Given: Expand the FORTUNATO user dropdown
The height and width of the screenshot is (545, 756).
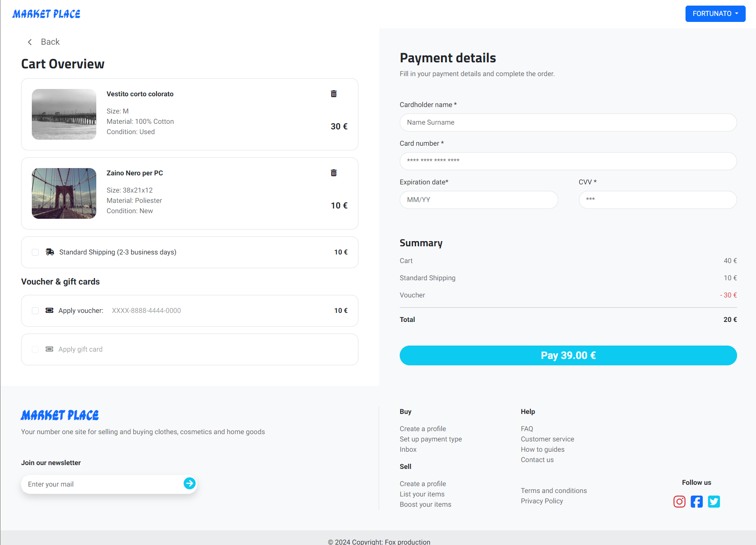Looking at the screenshot, I should pos(715,14).
